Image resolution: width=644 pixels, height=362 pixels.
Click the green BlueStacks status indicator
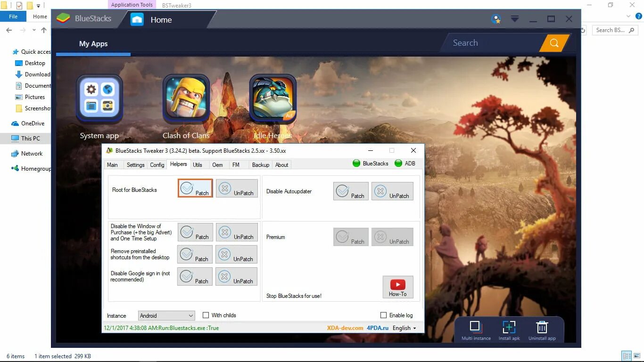coord(356,164)
